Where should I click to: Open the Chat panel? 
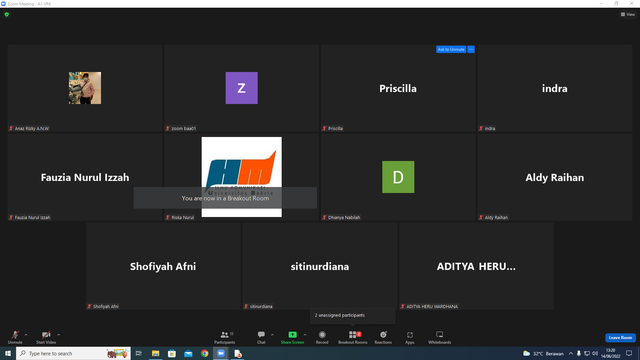(261, 337)
